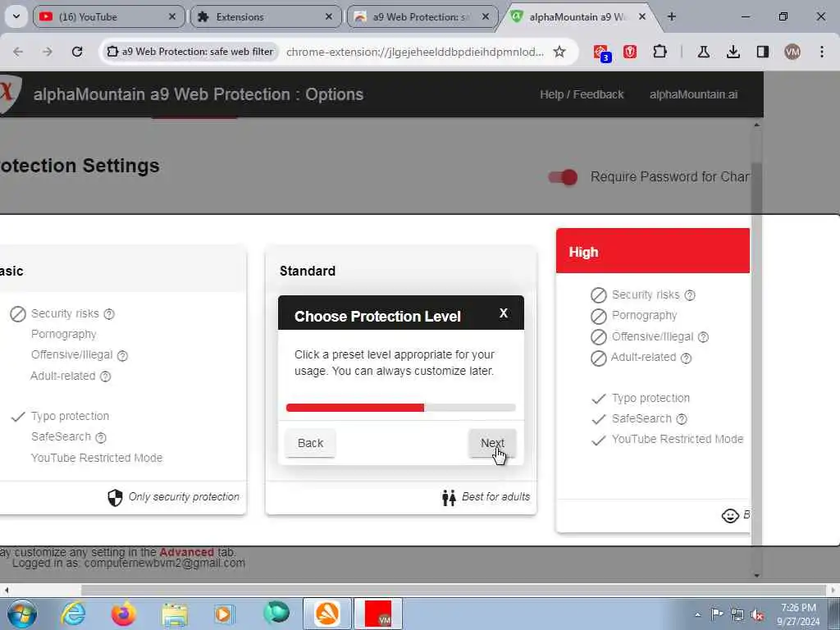The height and width of the screenshot is (630, 840).
Task: Click the blocked icon next to High Pornography
Action: pyautogui.click(x=598, y=316)
